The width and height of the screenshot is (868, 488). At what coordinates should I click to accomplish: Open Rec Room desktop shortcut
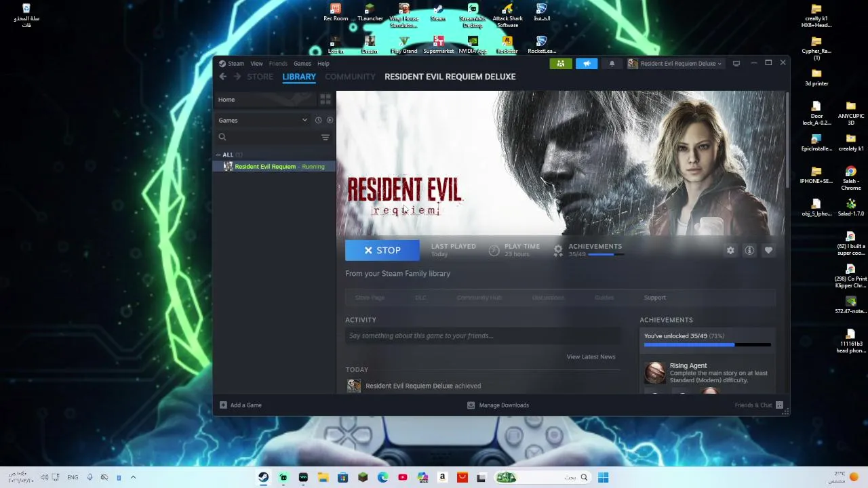336,12
